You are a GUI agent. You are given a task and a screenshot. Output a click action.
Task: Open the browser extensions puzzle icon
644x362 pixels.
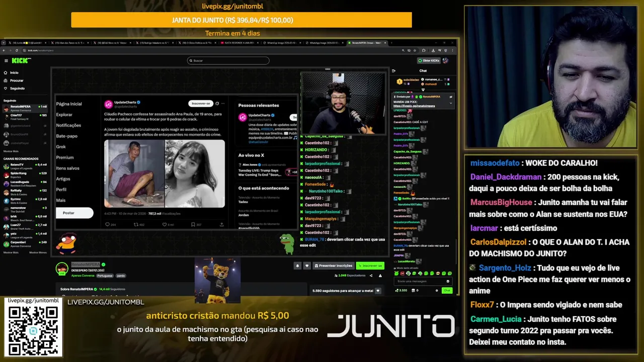[424, 50]
